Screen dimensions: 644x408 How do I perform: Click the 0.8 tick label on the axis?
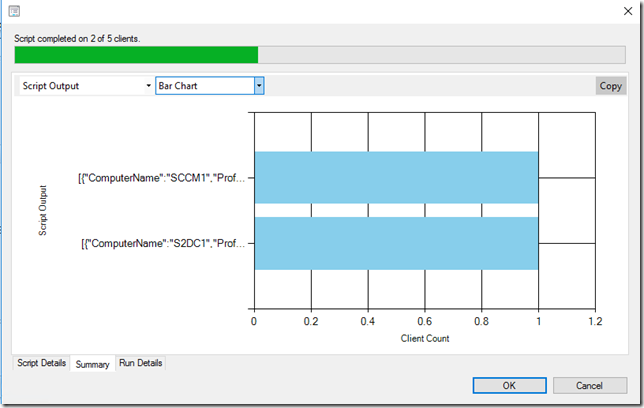[481, 321]
